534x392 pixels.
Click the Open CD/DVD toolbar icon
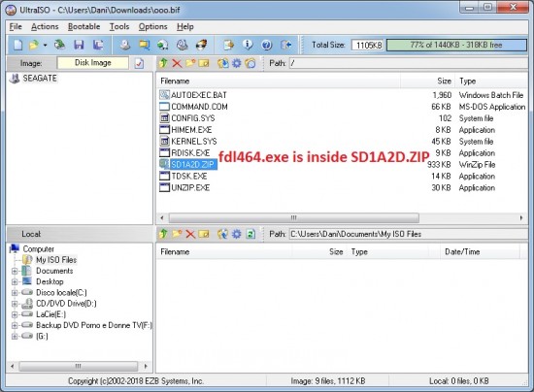60,45
